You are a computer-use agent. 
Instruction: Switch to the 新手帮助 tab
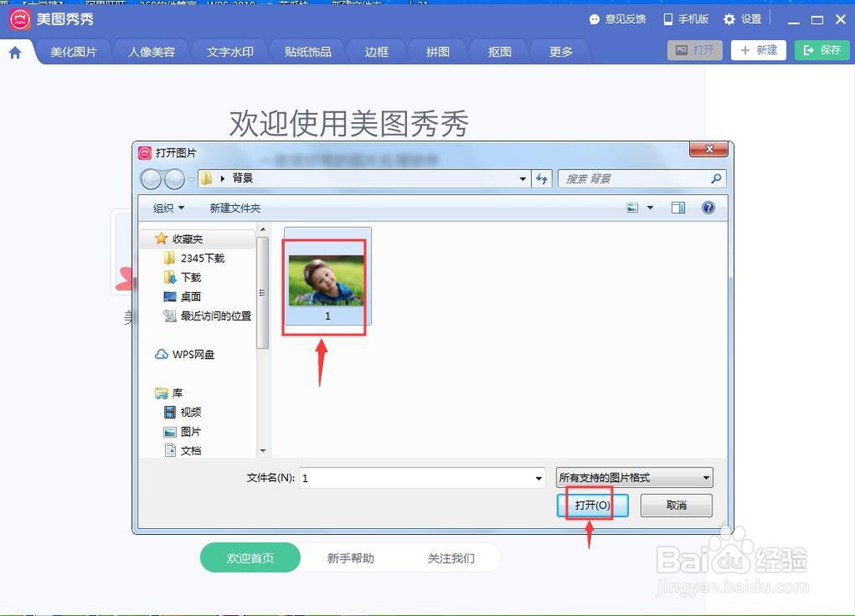click(351, 558)
